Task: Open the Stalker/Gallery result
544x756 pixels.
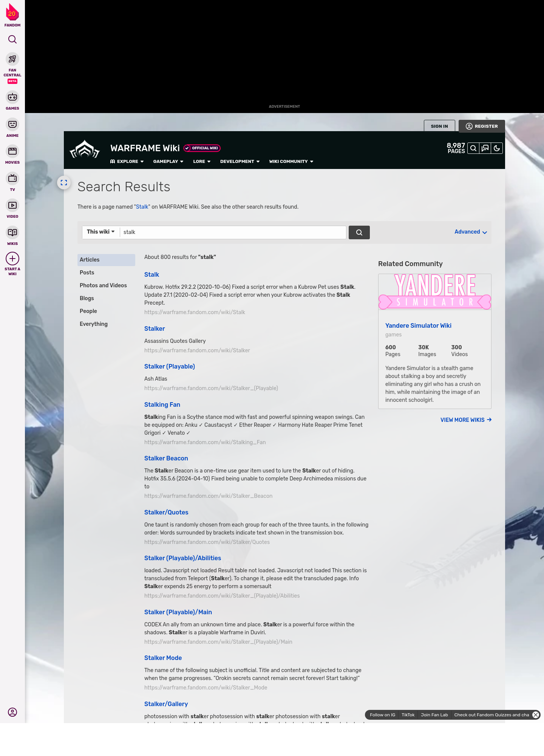Action: pyautogui.click(x=166, y=704)
